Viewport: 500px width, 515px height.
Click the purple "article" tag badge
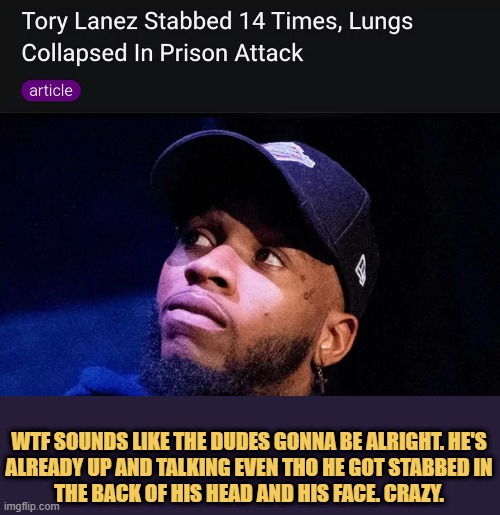click(51, 91)
